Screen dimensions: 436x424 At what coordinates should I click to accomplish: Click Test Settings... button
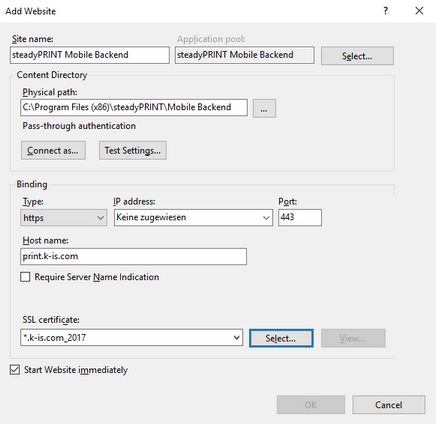(133, 151)
